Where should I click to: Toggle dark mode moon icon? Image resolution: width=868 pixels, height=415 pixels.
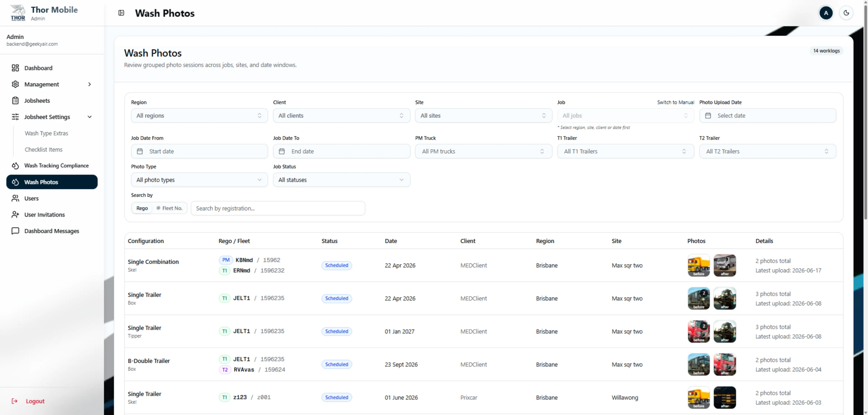pos(846,13)
